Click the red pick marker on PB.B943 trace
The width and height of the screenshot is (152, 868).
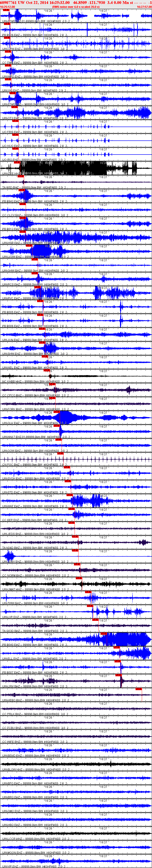pos(22,190)
